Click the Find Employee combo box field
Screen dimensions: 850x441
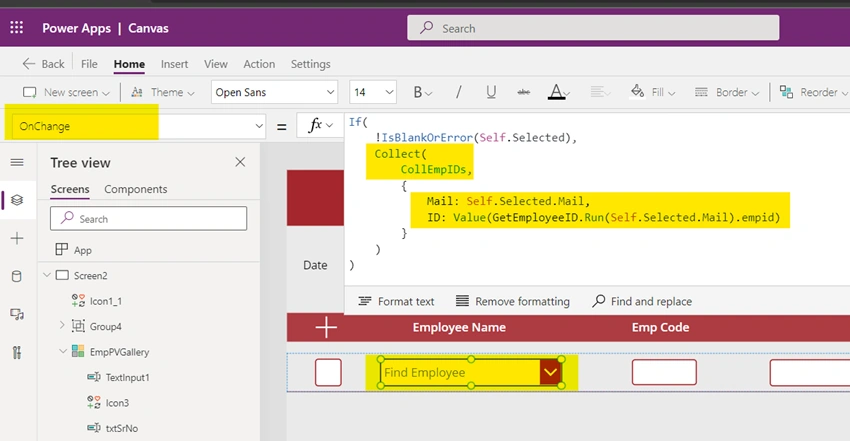pos(461,372)
